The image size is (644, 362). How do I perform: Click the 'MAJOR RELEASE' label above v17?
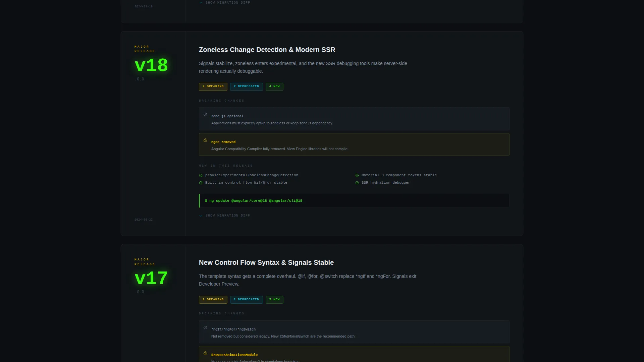click(x=145, y=262)
